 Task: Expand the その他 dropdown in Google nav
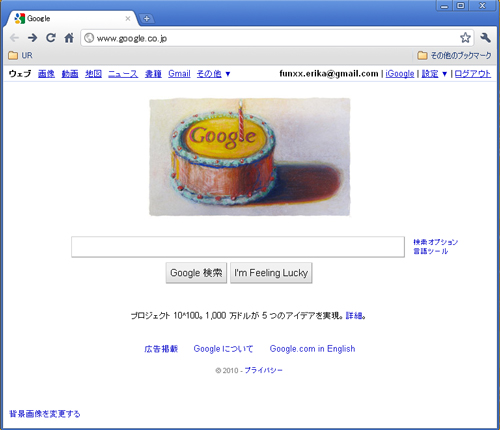pyautogui.click(x=213, y=74)
